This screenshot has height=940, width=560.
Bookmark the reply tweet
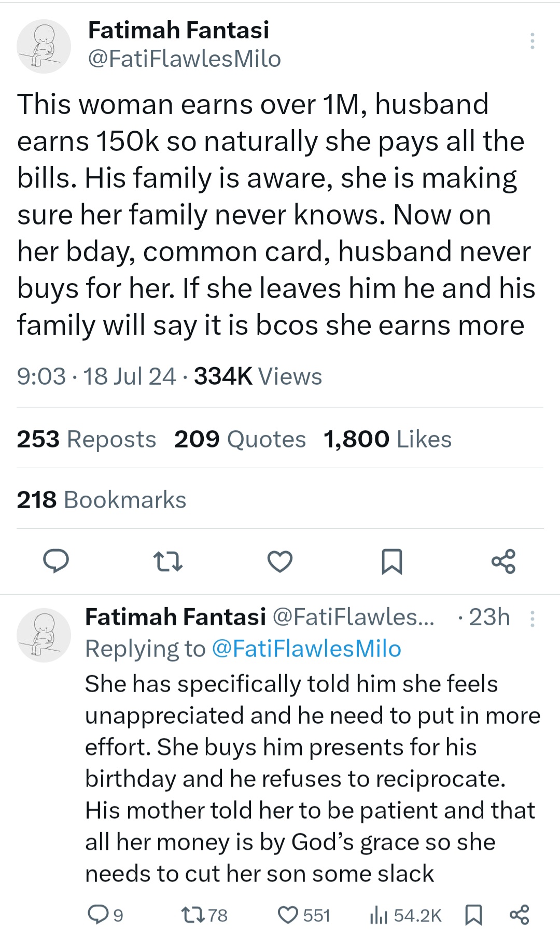(473, 915)
